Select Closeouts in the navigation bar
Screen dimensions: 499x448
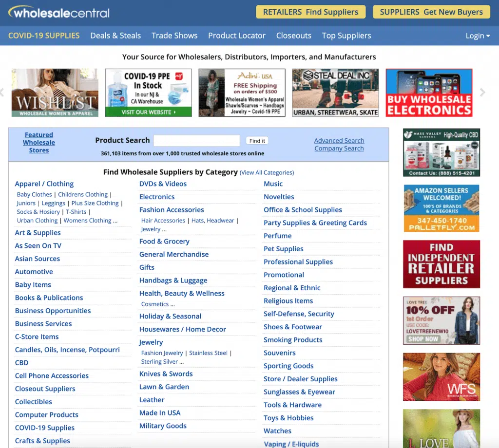[x=294, y=36]
